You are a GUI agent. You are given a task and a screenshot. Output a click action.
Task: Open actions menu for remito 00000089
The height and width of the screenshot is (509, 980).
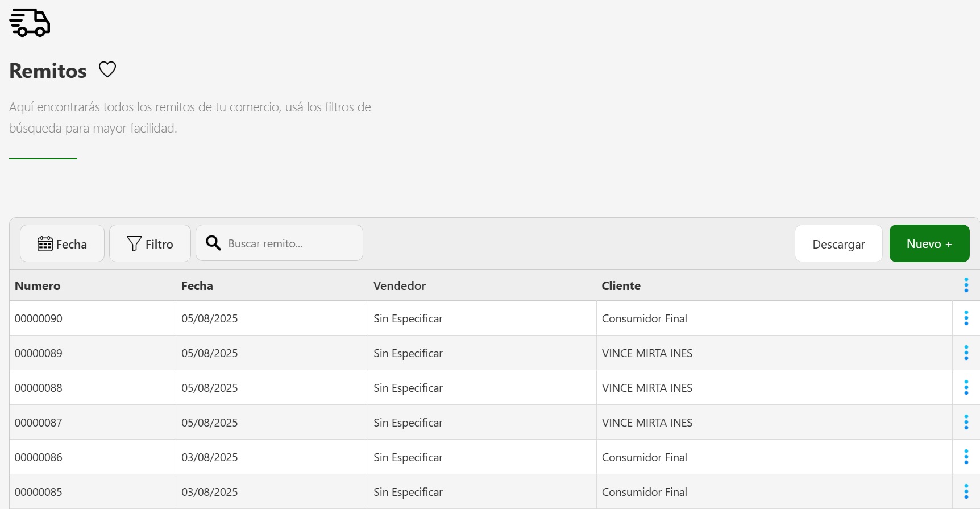coord(966,353)
